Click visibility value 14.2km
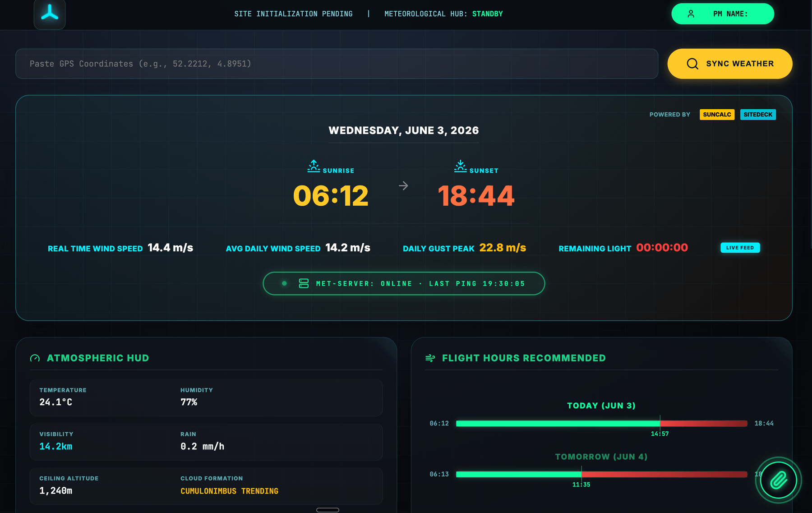812x513 pixels. click(x=55, y=446)
